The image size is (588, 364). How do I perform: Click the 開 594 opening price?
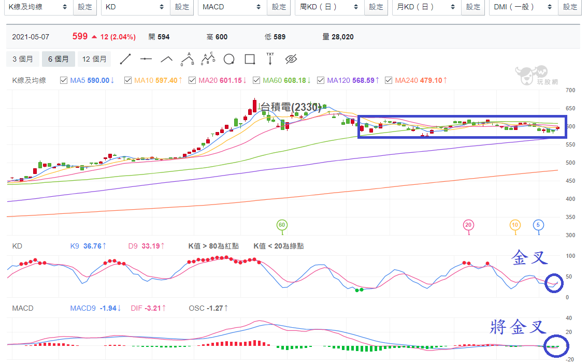click(159, 37)
